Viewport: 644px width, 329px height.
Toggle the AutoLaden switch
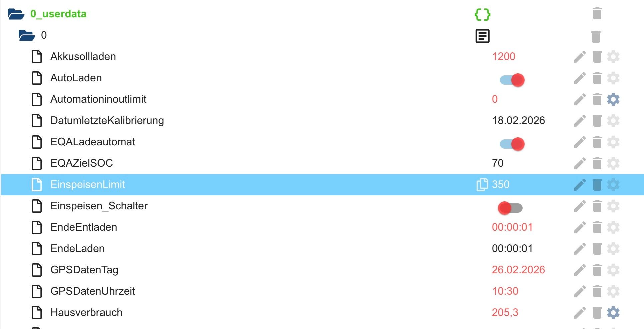coord(512,80)
